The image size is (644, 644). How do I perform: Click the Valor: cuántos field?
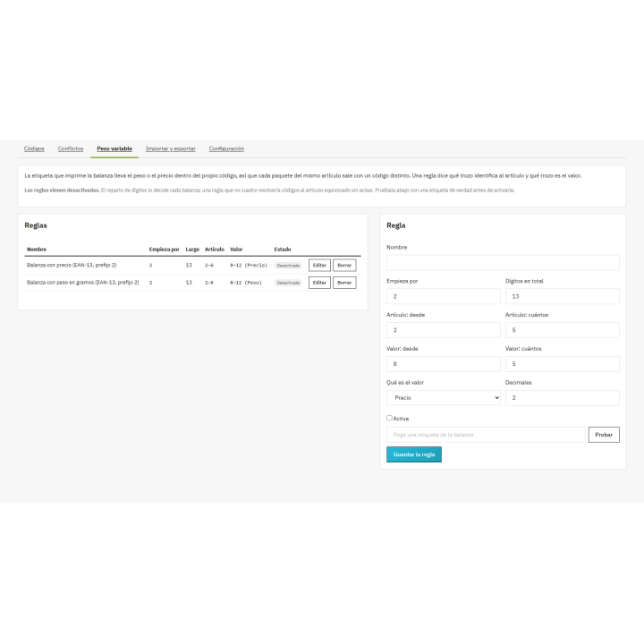click(563, 364)
